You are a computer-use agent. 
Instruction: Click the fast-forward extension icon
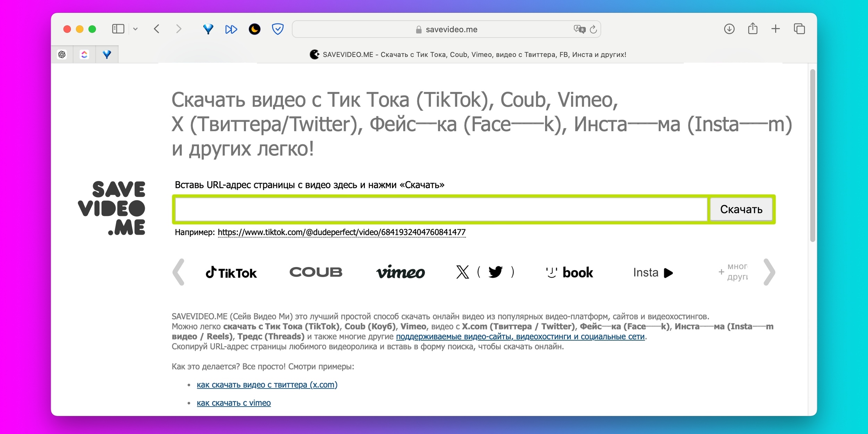tap(231, 29)
